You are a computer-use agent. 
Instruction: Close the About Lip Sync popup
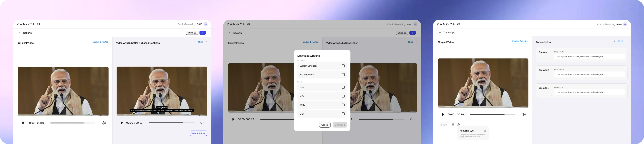coord(485,131)
